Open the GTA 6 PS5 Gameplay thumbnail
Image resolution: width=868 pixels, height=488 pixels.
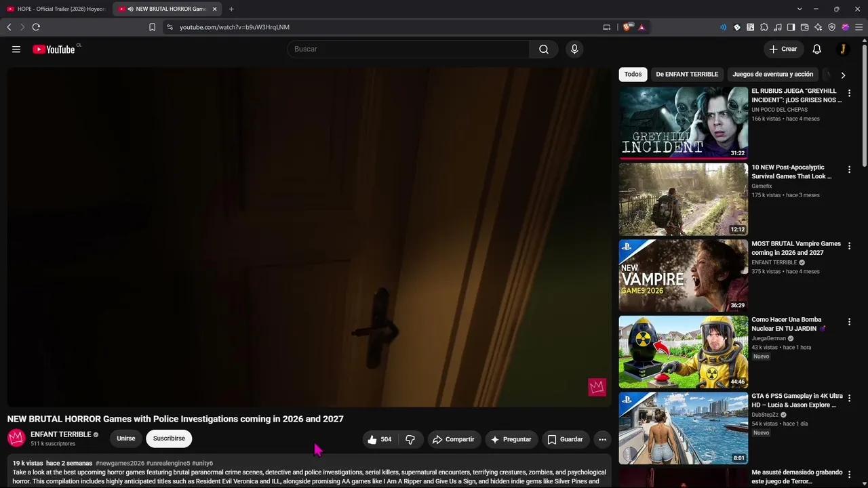coord(684,428)
